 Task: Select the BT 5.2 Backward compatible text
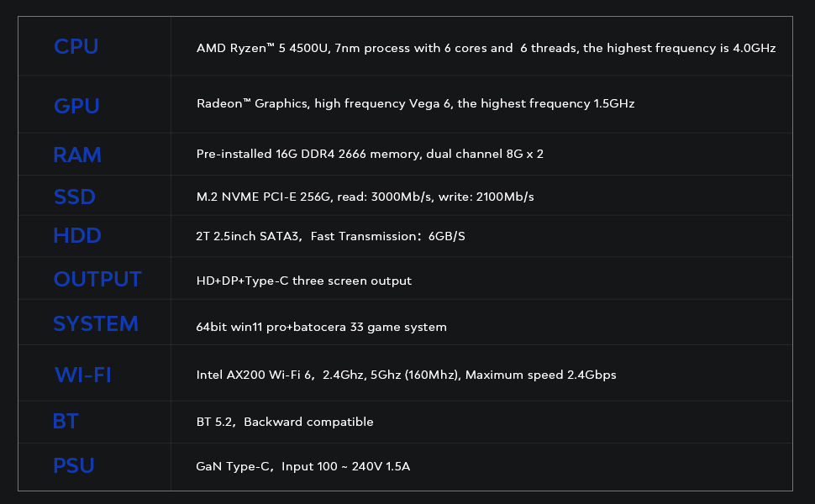point(284,422)
